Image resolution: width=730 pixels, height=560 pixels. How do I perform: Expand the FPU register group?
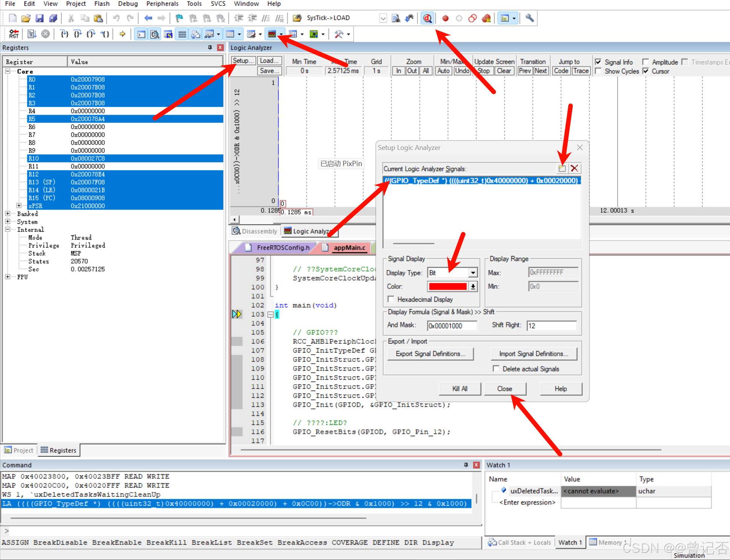8,277
